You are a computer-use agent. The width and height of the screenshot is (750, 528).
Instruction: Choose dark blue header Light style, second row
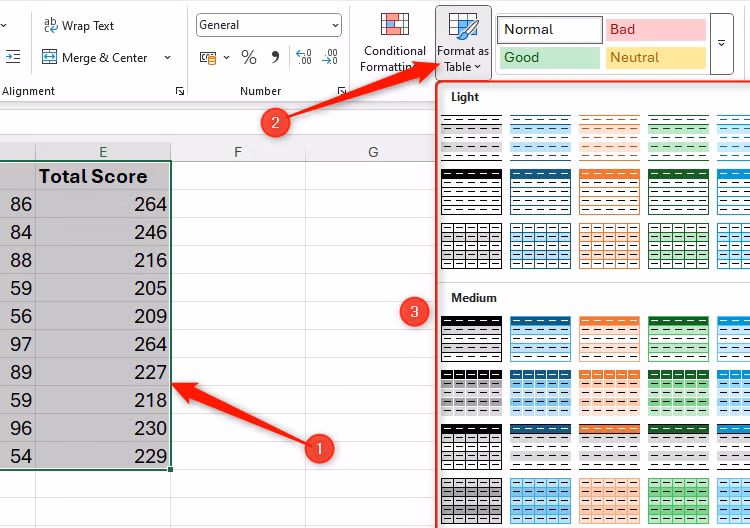(540, 192)
